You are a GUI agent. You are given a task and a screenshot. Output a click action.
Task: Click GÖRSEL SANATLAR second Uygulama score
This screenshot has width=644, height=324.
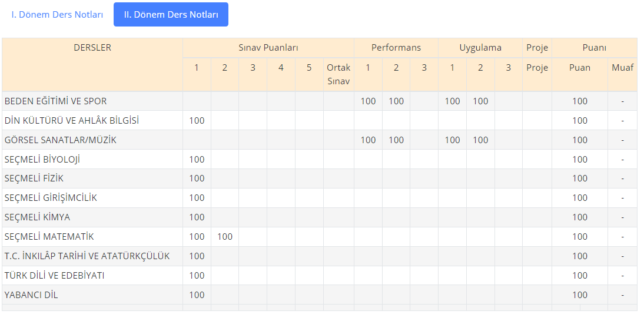coord(480,140)
